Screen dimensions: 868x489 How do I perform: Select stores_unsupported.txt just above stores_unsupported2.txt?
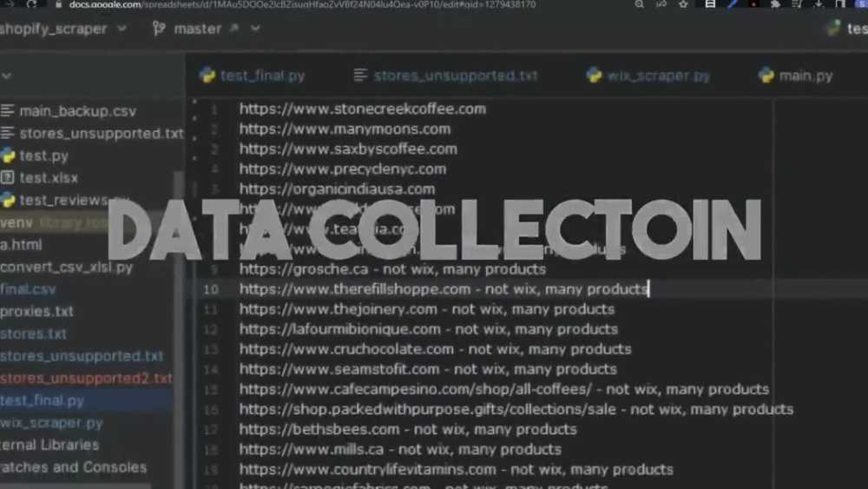82,356
